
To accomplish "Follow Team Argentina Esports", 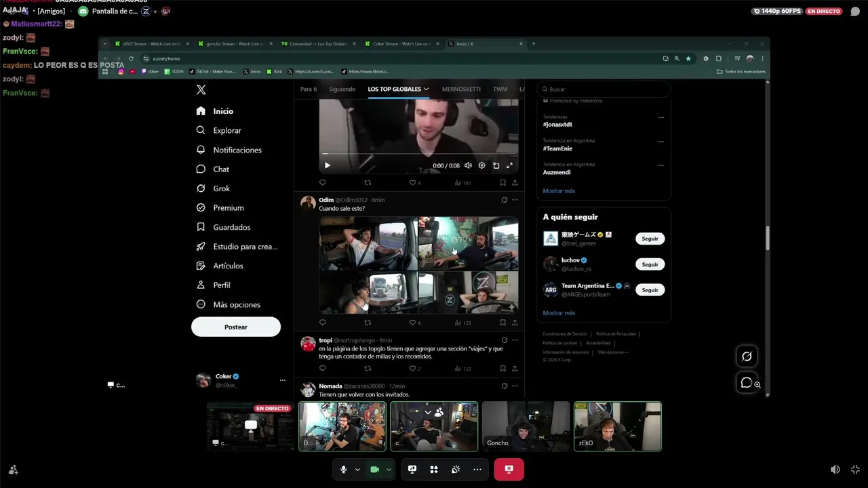I will [x=650, y=290].
